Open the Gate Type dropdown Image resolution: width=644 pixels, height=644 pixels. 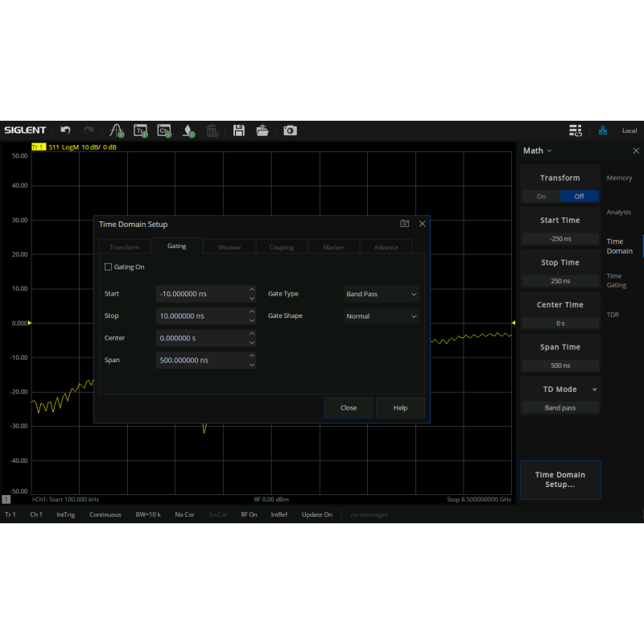pos(382,294)
